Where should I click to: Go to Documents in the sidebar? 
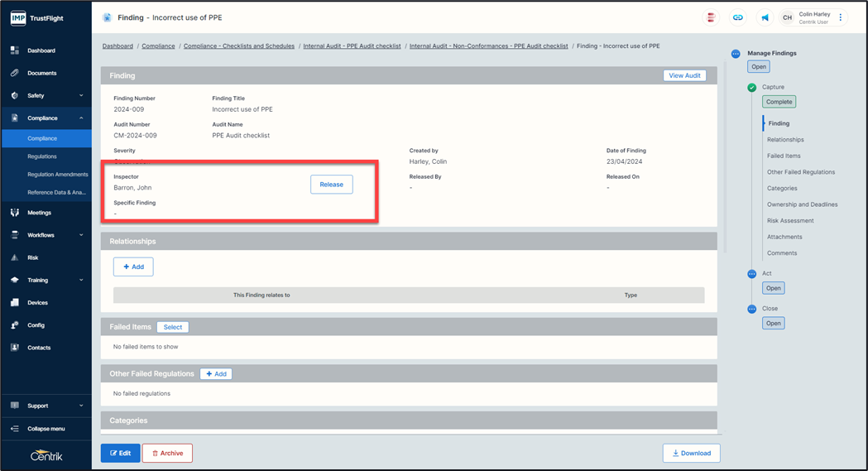[x=41, y=73]
